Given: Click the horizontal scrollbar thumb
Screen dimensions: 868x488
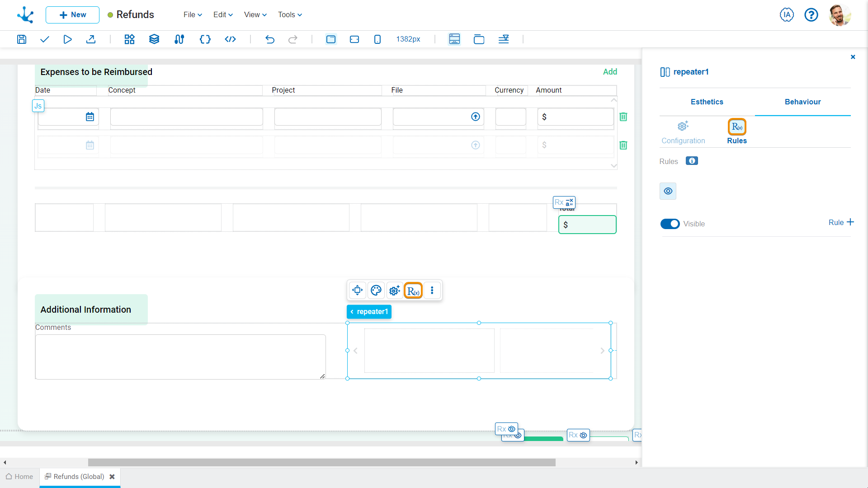Looking at the screenshot, I should [x=321, y=463].
